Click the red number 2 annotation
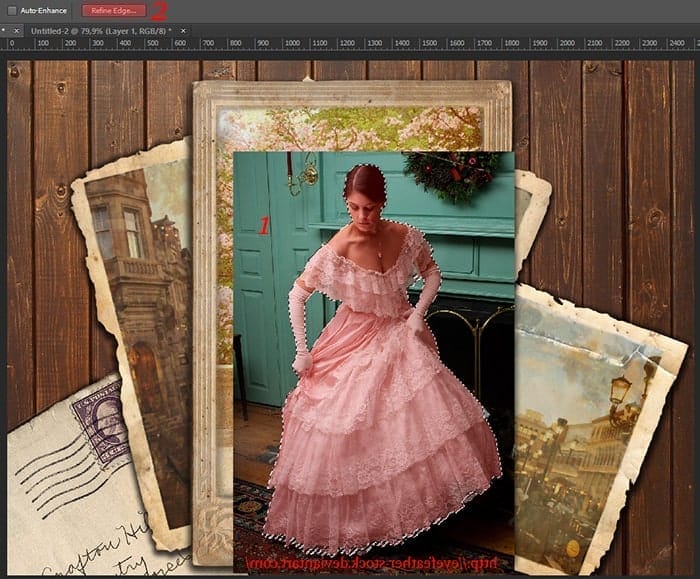The height and width of the screenshot is (579, 700). (x=159, y=11)
